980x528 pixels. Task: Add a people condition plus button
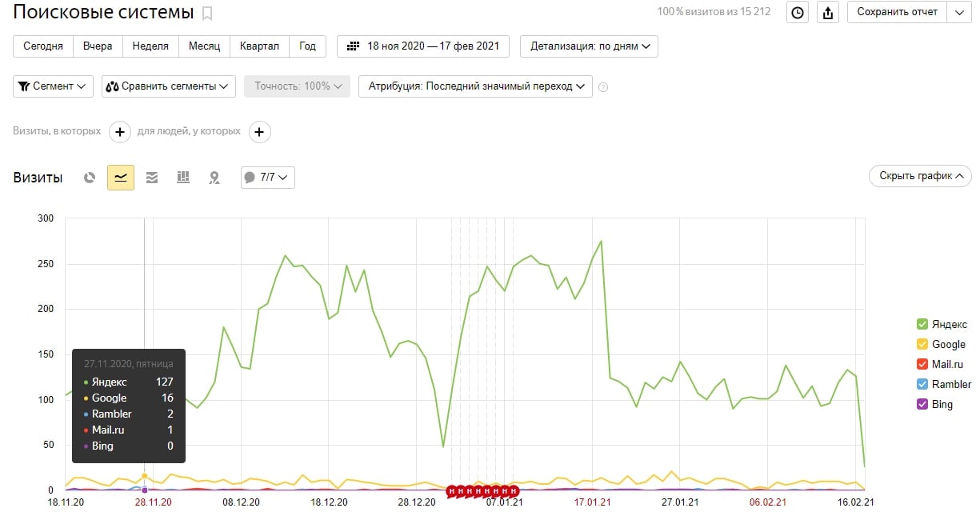pos(259,132)
